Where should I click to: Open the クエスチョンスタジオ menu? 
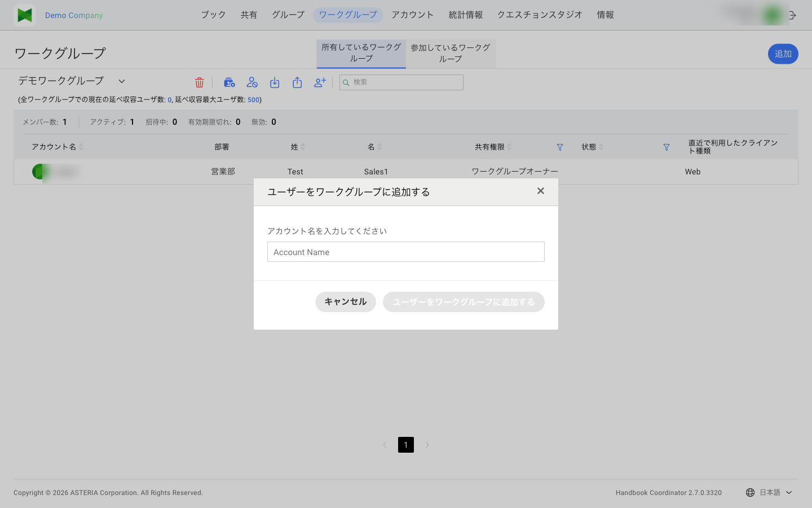tap(540, 15)
